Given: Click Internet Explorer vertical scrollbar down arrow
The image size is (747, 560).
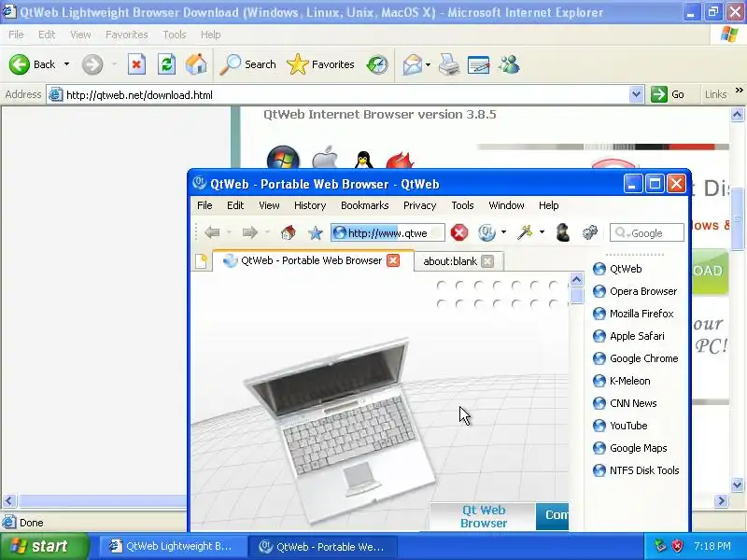Looking at the screenshot, I should click(x=737, y=485).
